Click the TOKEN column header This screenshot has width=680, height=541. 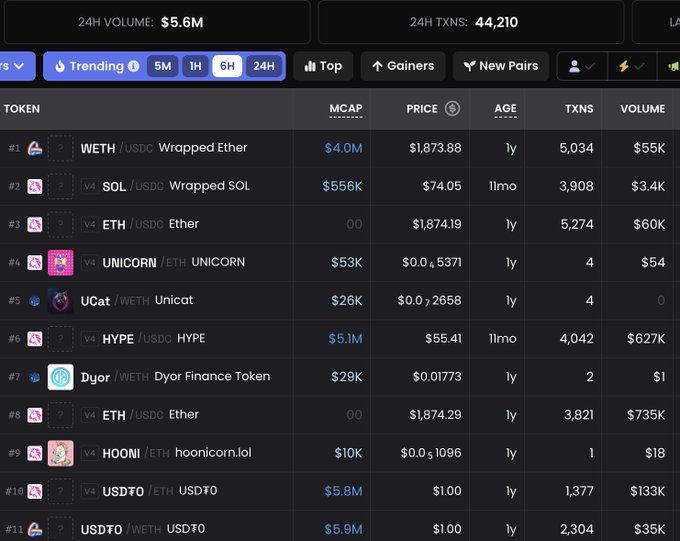pos(22,109)
